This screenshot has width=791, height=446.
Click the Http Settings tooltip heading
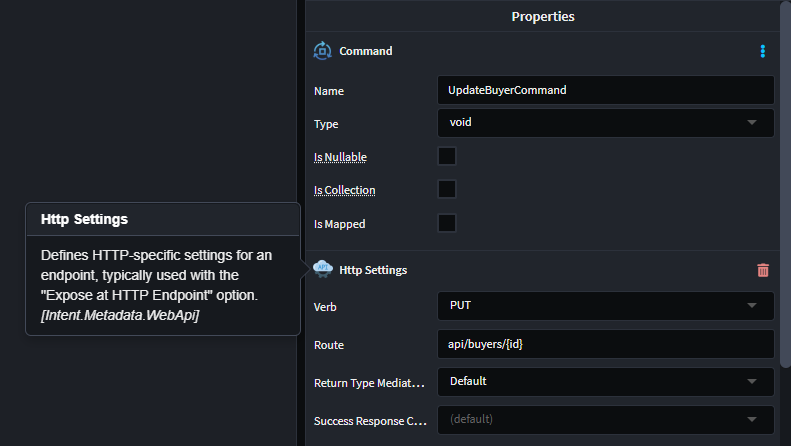84,219
